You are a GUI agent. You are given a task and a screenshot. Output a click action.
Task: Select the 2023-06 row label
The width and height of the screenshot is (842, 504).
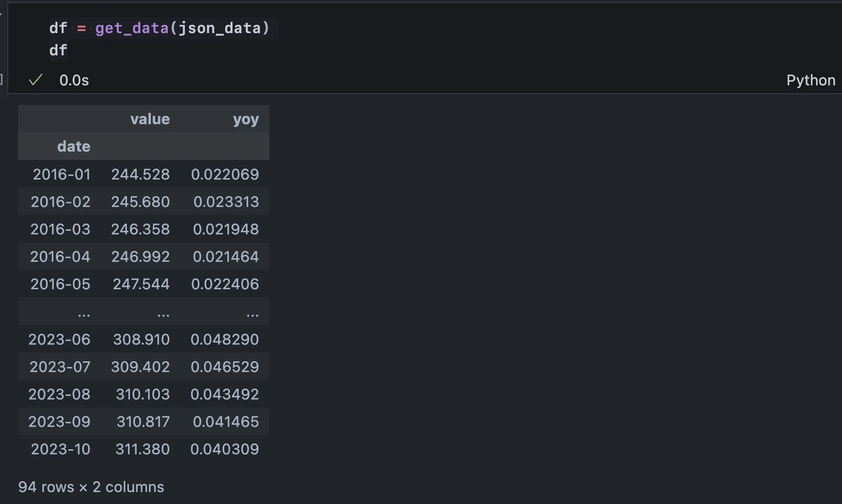(59, 339)
